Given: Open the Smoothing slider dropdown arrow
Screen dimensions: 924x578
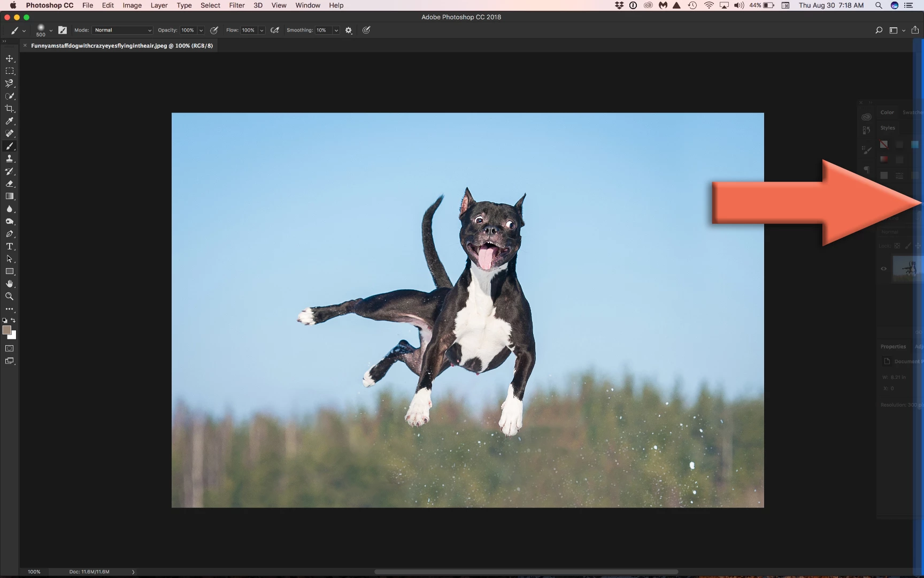Looking at the screenshot, I should tap(336, 31).
